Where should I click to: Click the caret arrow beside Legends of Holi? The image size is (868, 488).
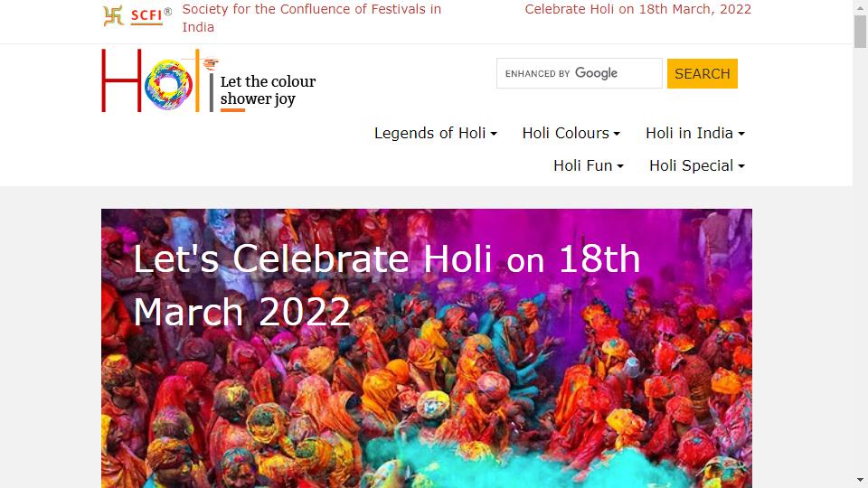[x=494, y=134]
